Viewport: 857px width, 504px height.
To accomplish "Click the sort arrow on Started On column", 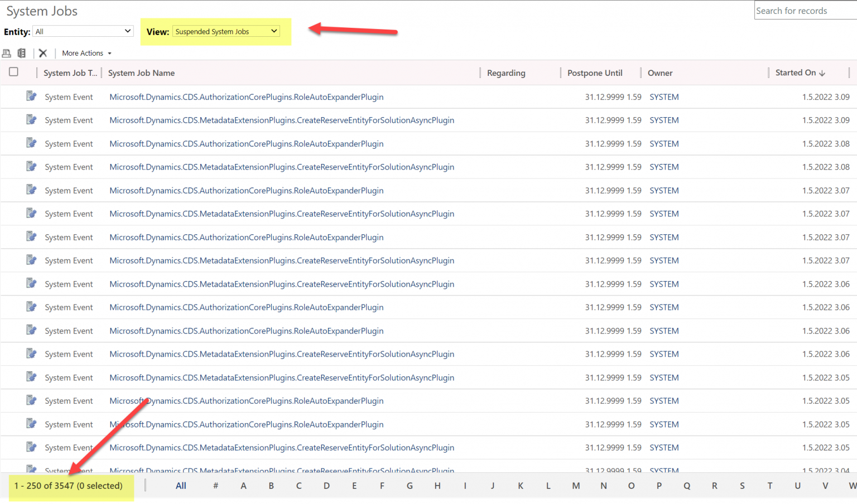I will (x=823, y=72).
